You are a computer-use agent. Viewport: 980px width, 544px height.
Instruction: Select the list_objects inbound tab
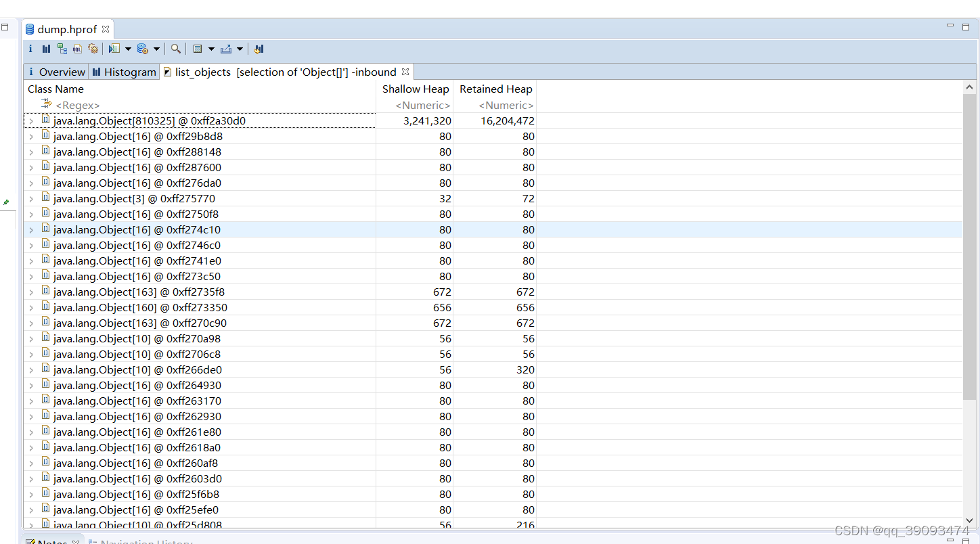[286, 72]
